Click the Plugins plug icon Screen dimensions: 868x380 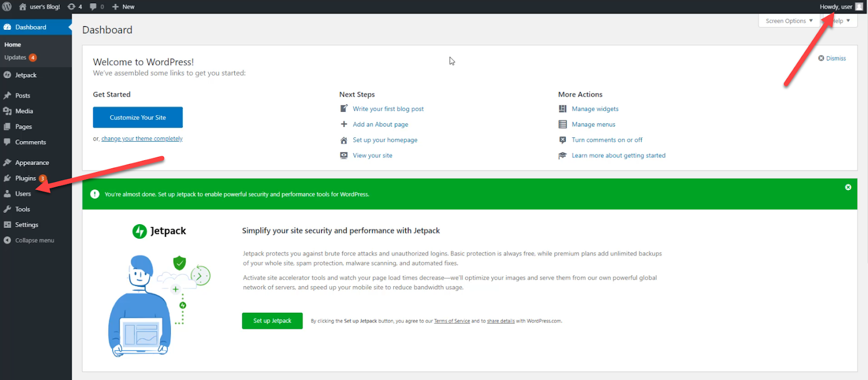point(7,178)
